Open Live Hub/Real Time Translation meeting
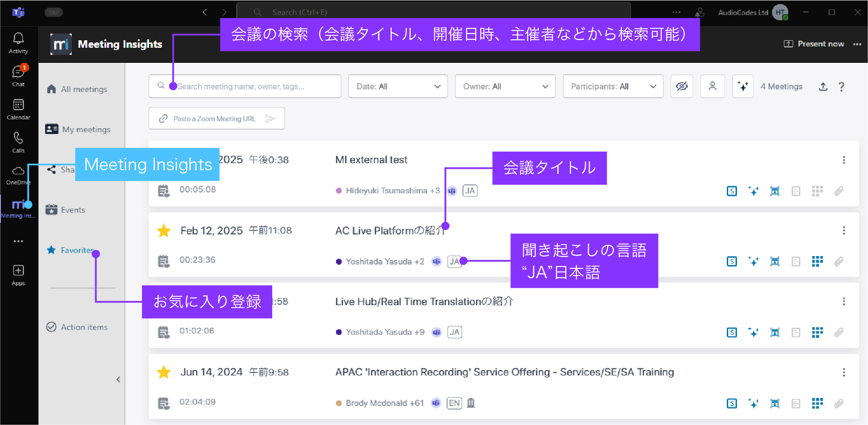The image size is (868, 425). tap(424, 301)
